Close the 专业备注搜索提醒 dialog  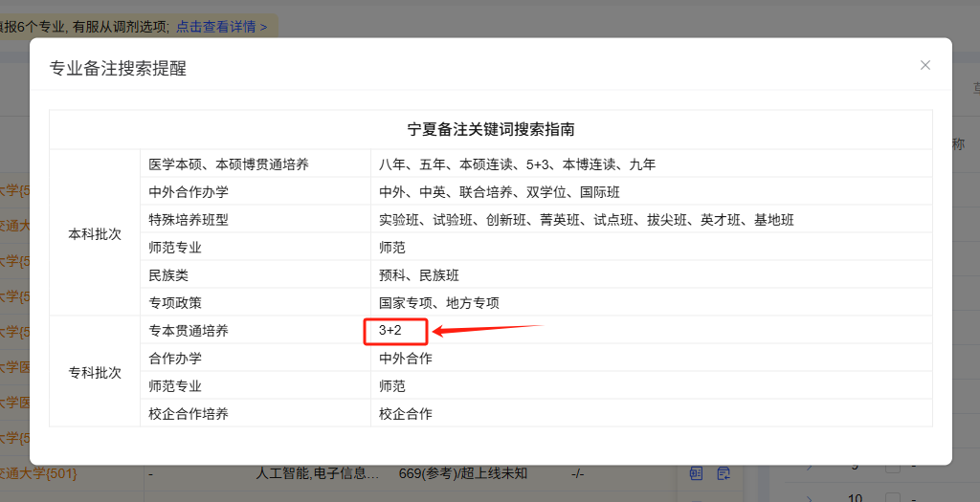tap(925, 65)
